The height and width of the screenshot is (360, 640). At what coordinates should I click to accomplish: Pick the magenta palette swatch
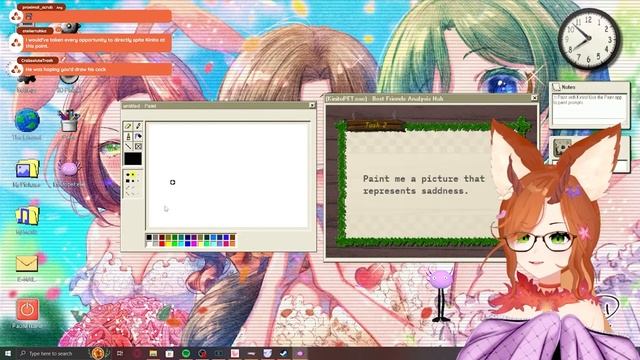[194, 244]
